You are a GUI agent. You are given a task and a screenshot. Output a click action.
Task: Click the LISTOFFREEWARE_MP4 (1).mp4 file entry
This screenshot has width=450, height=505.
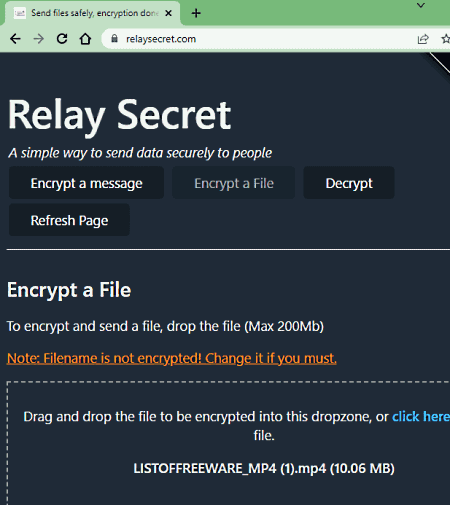point(264,468)
